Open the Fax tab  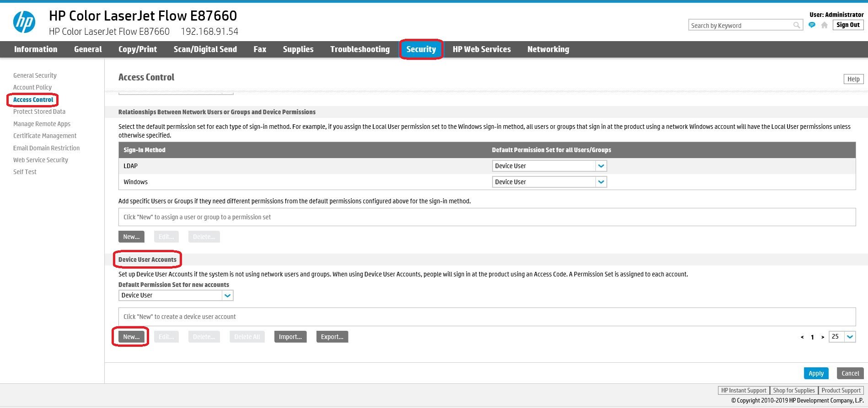[260, 49]
